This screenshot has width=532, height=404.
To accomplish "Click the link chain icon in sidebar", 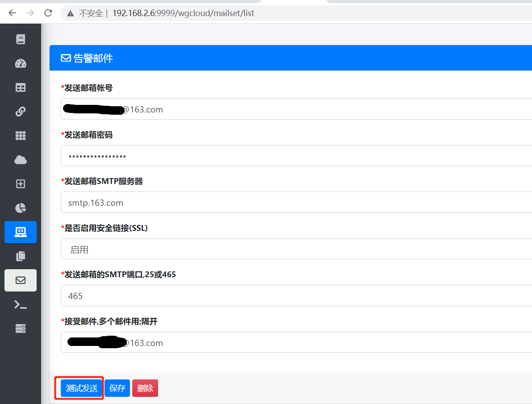I will [x=21, y=111].
